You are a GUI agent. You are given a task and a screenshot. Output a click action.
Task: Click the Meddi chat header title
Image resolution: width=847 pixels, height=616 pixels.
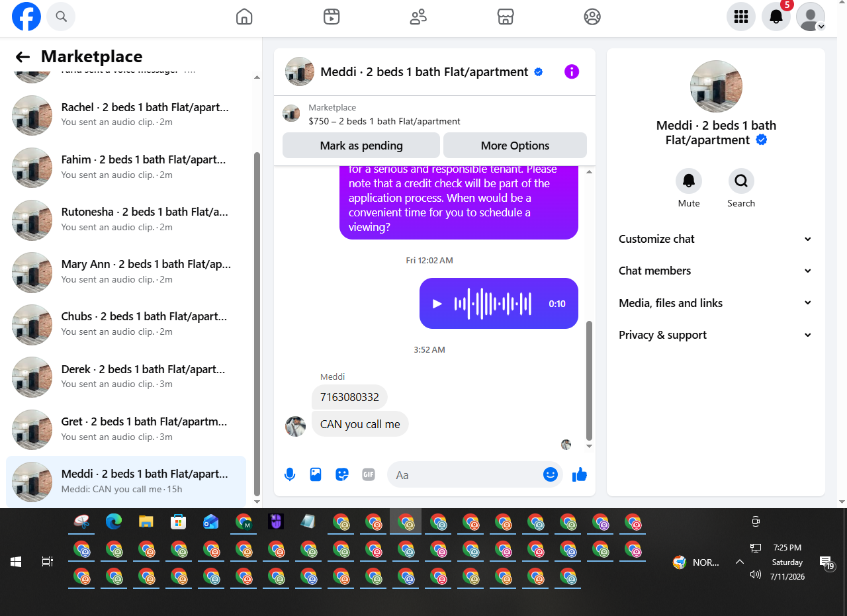(424, 71)
